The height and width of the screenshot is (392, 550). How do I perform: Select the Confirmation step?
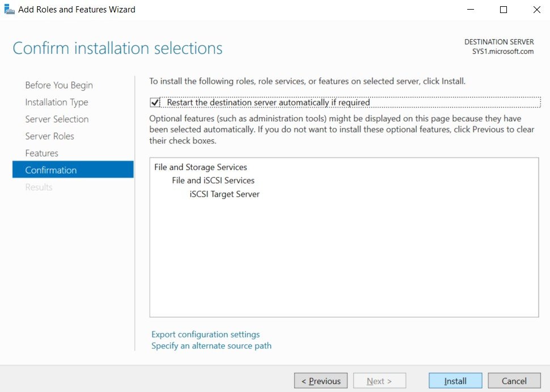point(73,169)
